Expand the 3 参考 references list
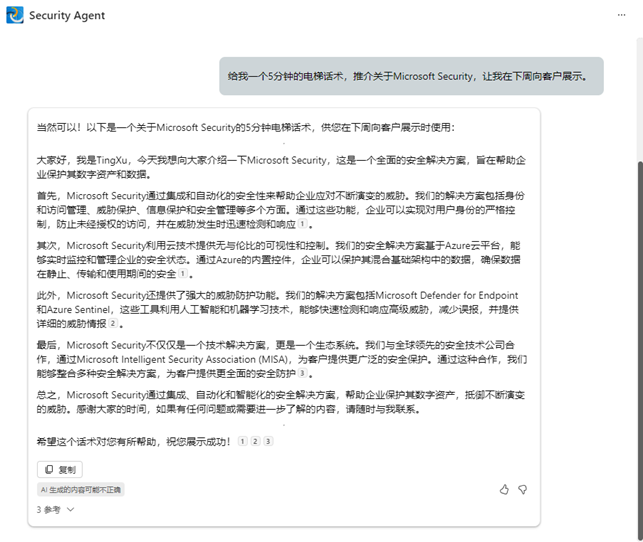 click(55, 510)
